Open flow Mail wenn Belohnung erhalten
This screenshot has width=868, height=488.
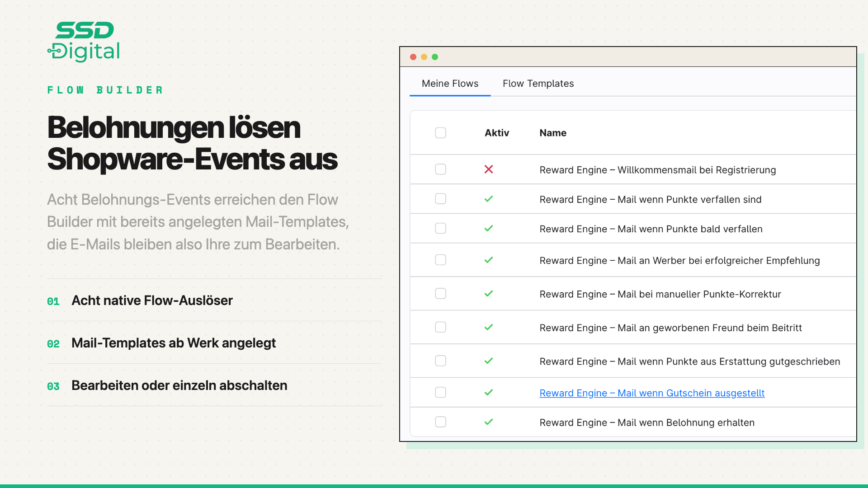pos(647,422)
